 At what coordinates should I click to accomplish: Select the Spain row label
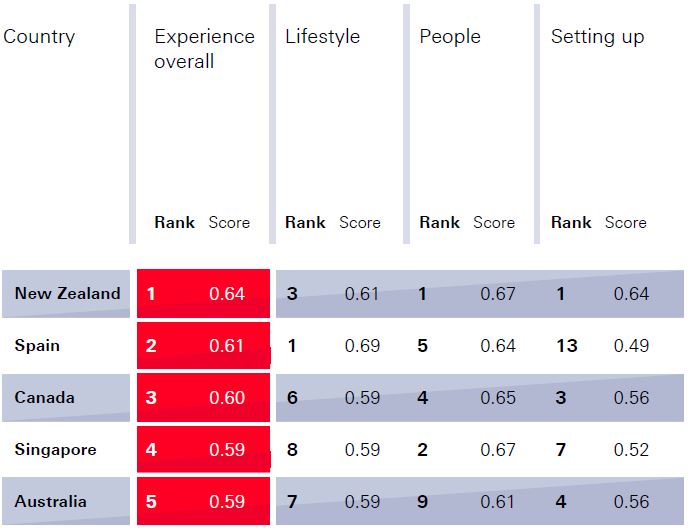(37, 345)
